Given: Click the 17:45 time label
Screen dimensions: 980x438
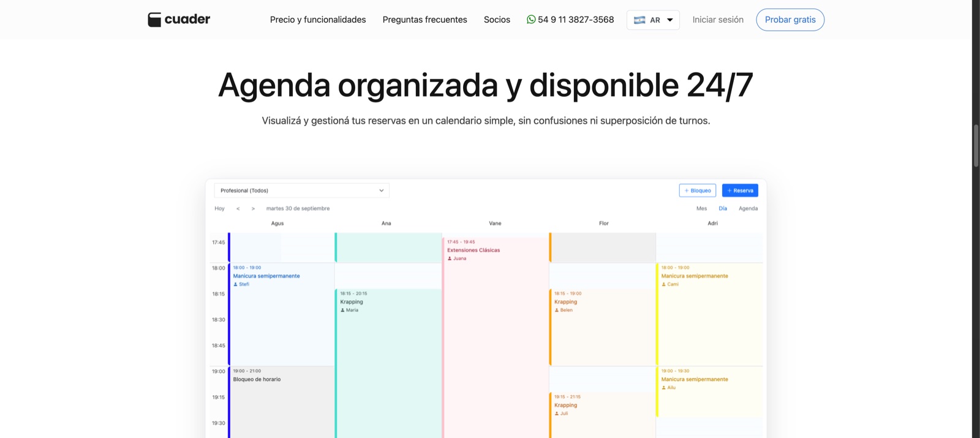Looking at the screenshot, I should point(219,243).
